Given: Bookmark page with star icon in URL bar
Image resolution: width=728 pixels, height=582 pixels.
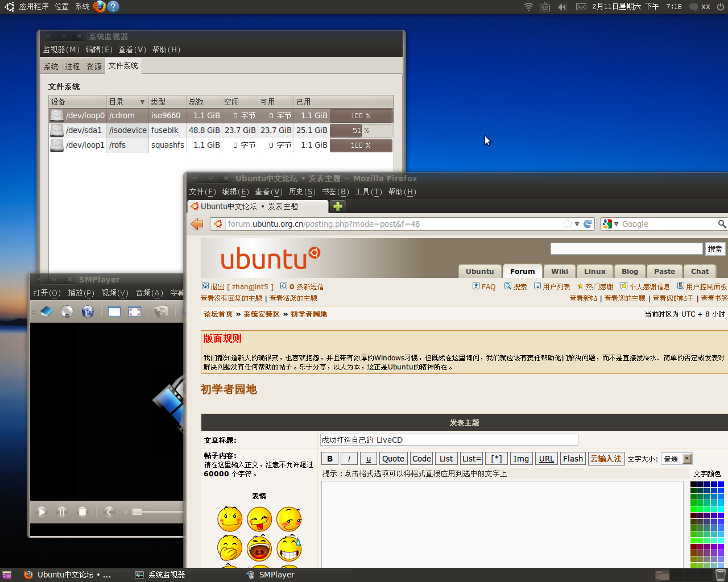Looking at the screenshot, I should 567,224.
